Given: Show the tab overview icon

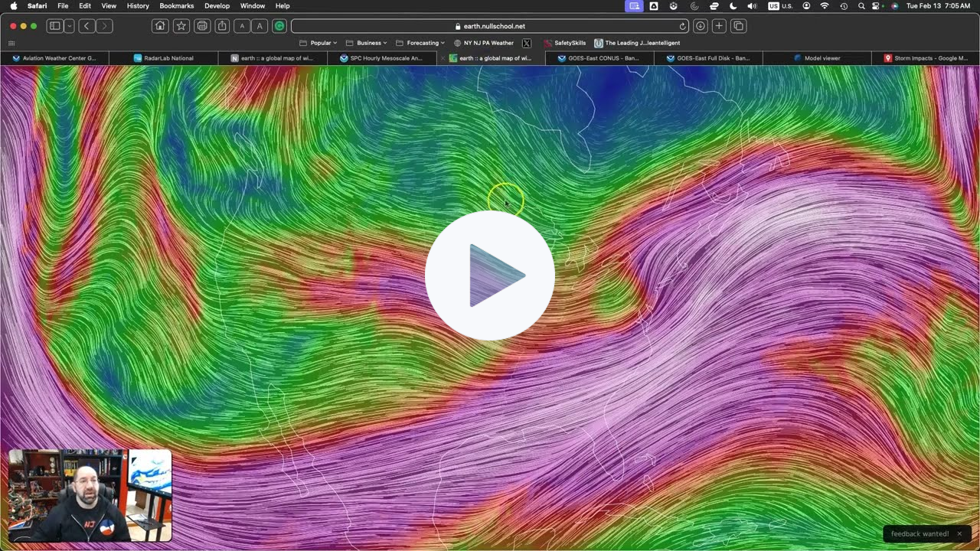Looking at the screenshot, I should [x=738, y=26].
